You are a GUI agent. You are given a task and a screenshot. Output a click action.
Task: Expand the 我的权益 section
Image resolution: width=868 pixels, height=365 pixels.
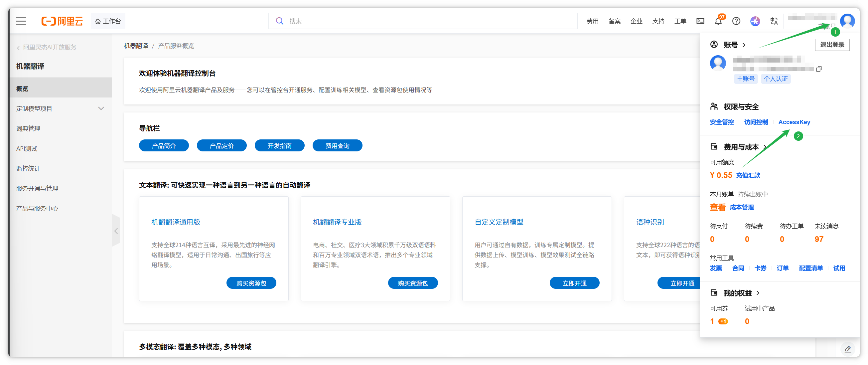[758, 293]
